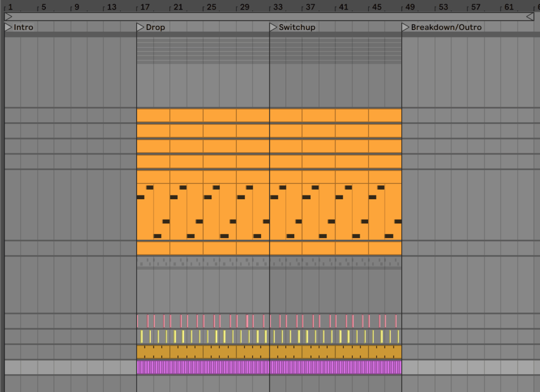Select the striped gray top clip under Switchup

point(335,51)
